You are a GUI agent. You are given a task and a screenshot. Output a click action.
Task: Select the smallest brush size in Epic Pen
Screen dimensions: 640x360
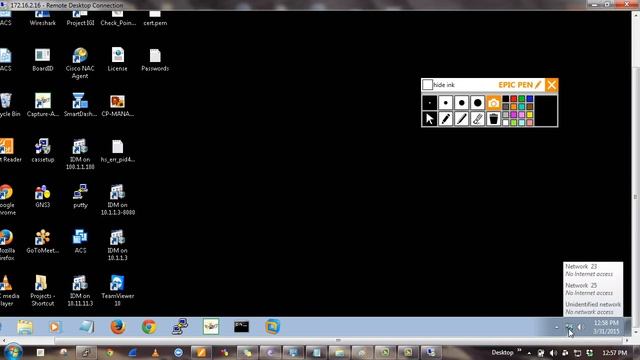pyautogui.click(x=429, y=103)
